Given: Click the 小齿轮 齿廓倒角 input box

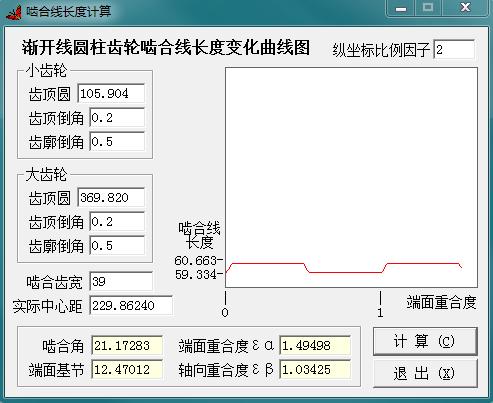Looking at the screenshot, I should [x=117, y=141].
